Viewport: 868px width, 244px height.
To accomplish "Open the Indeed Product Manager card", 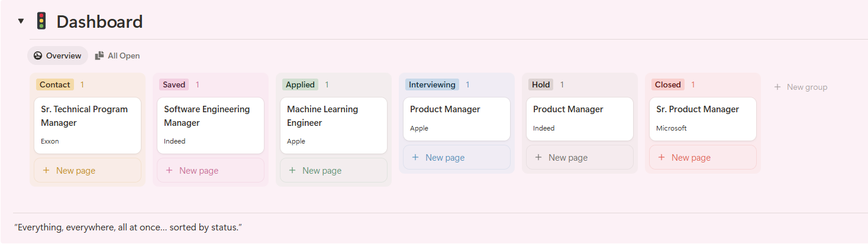I will point(580,118).
